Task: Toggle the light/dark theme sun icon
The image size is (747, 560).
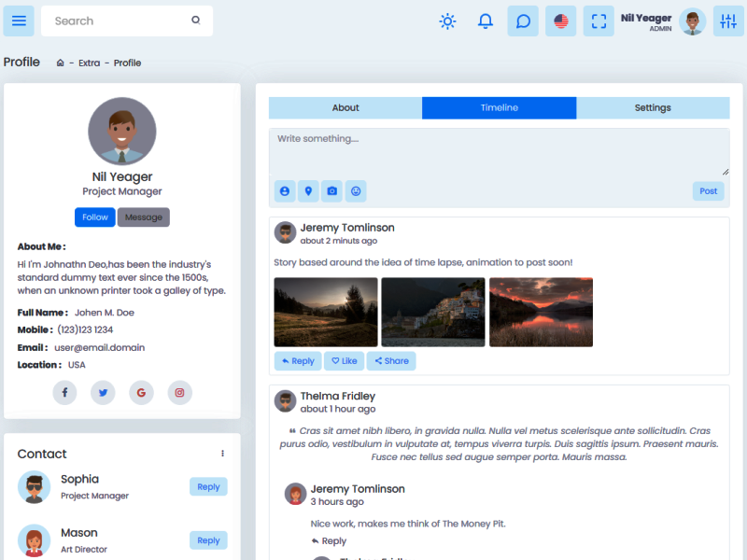Action: click(x=447, y=21)
